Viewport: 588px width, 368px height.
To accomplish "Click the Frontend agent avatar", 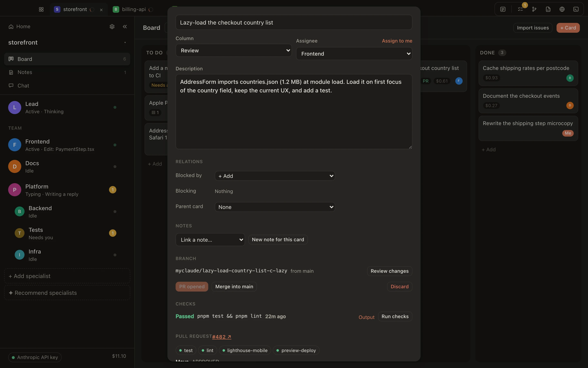I will (x=14, y=145).
